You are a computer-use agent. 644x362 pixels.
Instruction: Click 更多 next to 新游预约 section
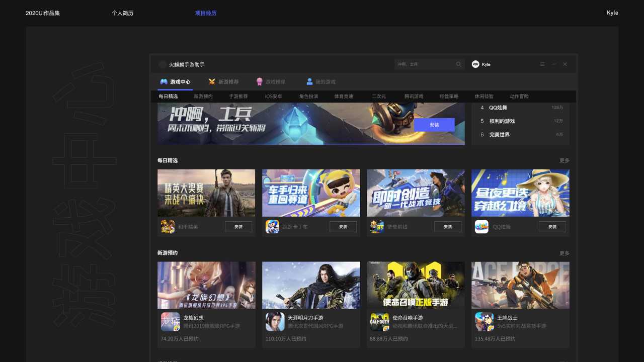coord(565,253)
